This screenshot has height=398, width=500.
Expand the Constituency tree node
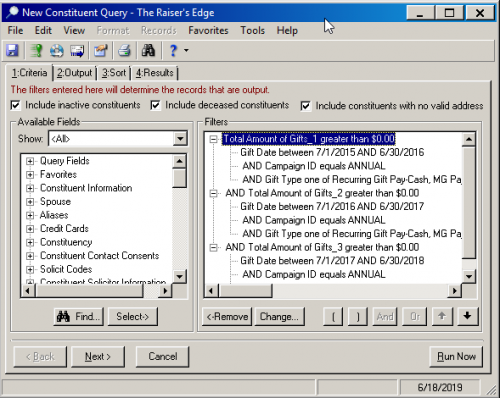tap(30, 242)
